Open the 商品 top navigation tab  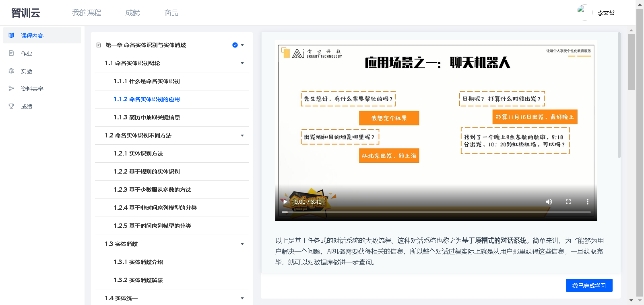tap(171, 13)
